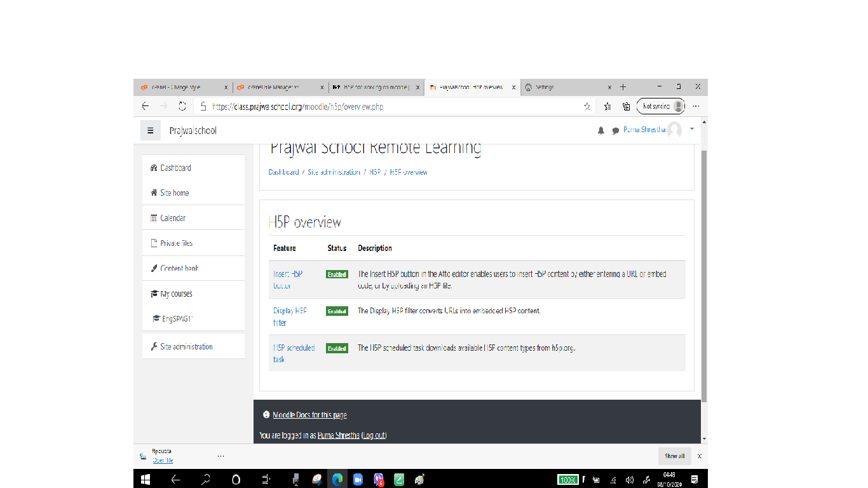Image resolution: width=868 pixels, height=488 pixels.
Task: Close the downloads bar
Action: point(700,456)
